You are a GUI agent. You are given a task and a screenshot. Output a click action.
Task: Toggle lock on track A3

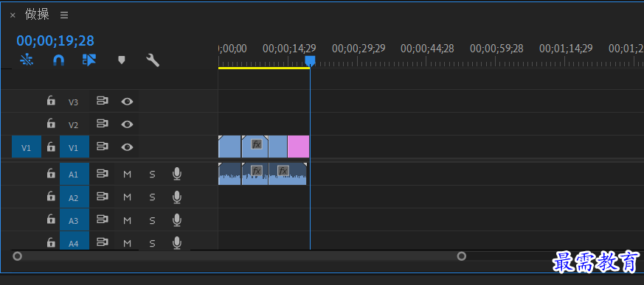[x=51, y=219]
